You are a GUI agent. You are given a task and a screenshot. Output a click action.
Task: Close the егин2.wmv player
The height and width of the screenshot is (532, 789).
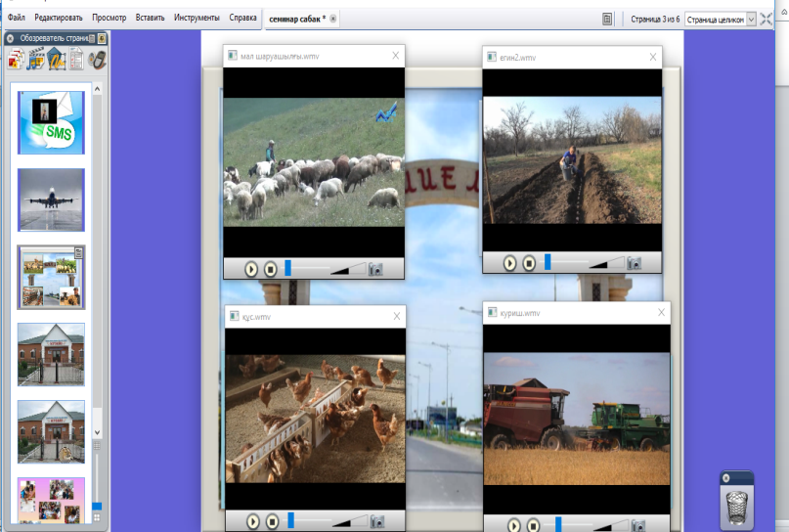coord(653,57)
